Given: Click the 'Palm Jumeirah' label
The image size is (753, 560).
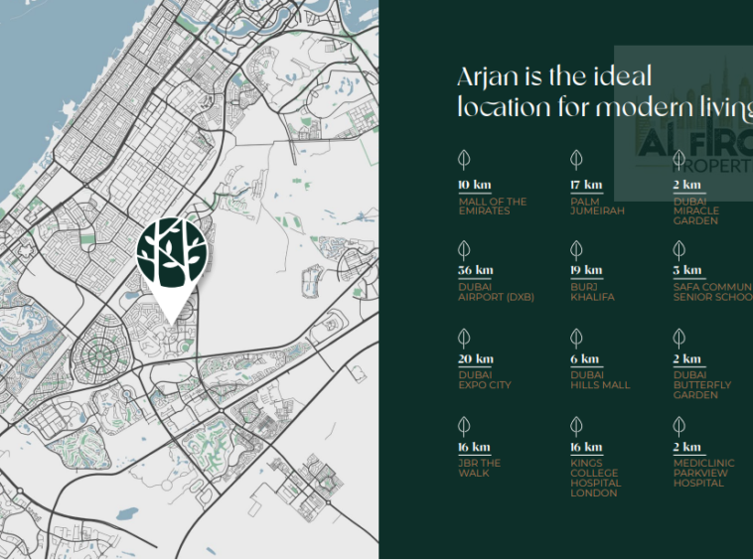Looking at the screenshot, I should pos(597,207).
